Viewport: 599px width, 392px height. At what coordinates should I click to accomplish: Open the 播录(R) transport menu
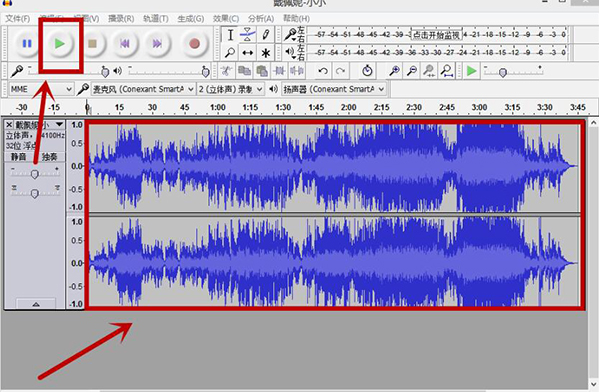[x=121, y=18]
